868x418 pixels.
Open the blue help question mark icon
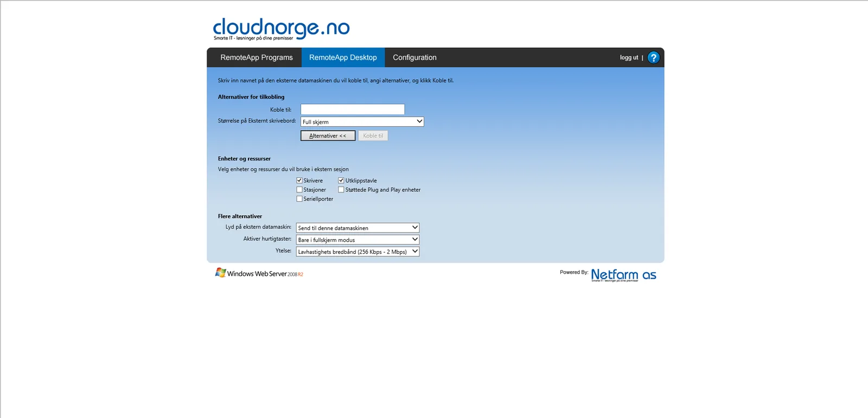654,57
